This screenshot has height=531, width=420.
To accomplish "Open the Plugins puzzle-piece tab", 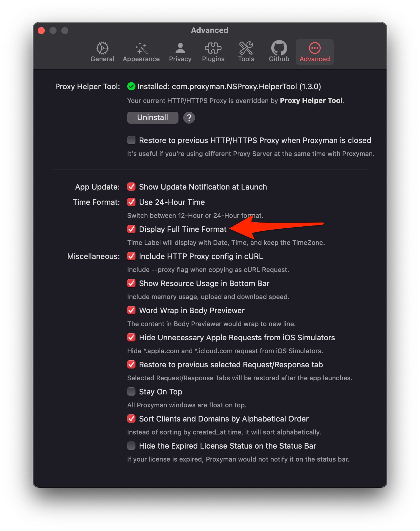I will tap(213, 52).
